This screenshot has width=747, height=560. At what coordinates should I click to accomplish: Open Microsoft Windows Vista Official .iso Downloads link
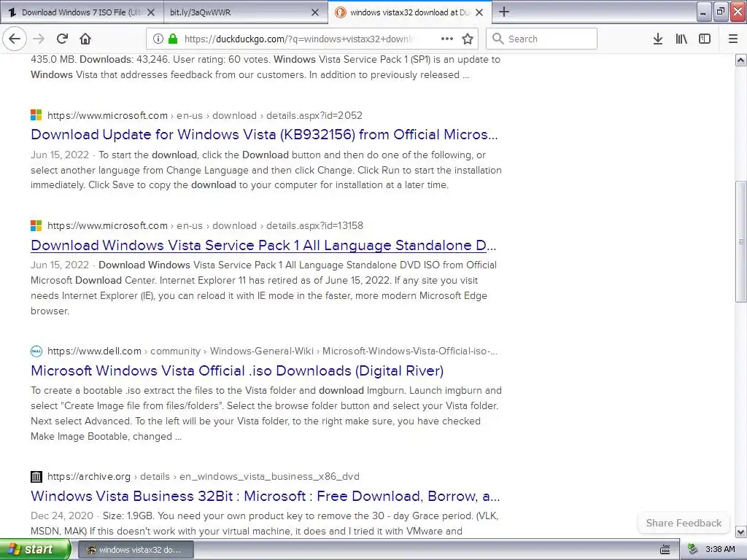[x=237, y=371]
